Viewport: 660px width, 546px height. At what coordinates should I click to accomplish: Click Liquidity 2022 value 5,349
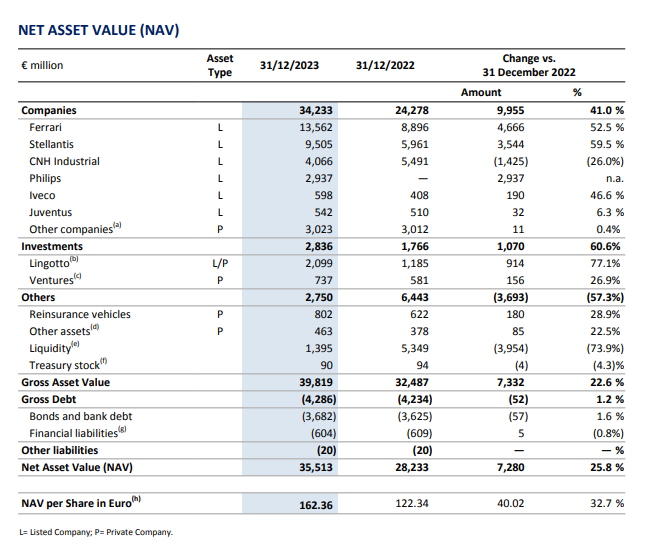tap(415, 348)
